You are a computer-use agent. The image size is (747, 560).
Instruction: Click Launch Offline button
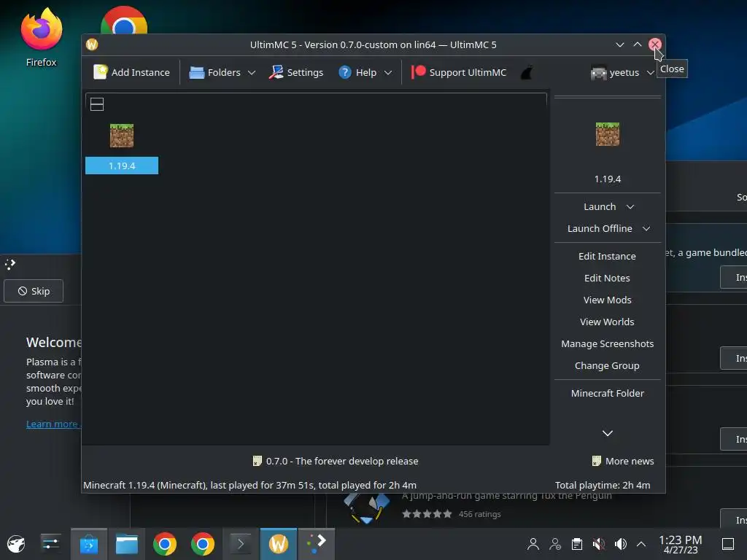[x=600, y=228]
